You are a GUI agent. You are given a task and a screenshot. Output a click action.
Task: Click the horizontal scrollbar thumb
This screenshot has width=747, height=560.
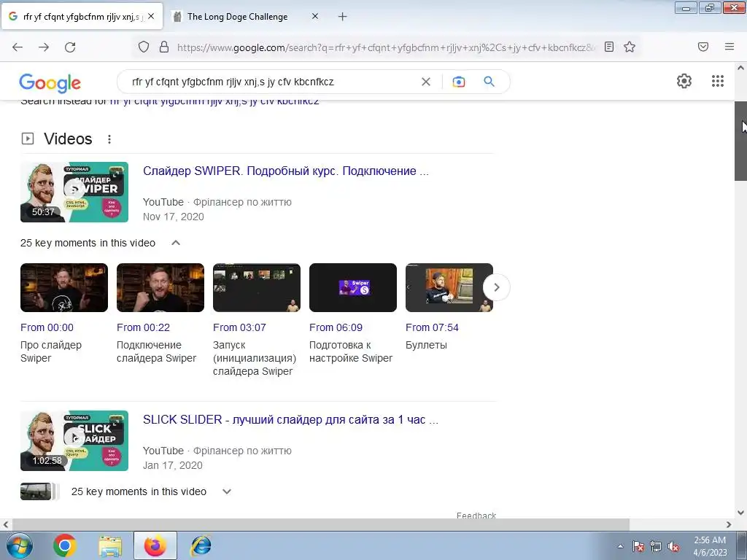click(321, 524)
